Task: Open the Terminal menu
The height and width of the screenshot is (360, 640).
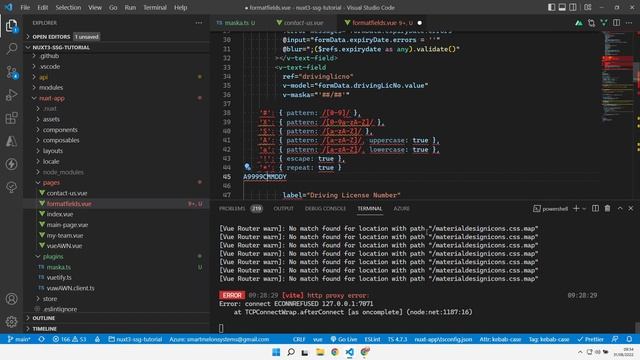Action: click(x=155, y=7)
